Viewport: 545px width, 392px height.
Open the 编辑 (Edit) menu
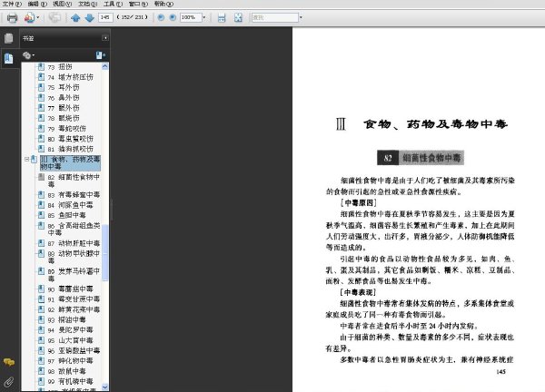point(37,4)
